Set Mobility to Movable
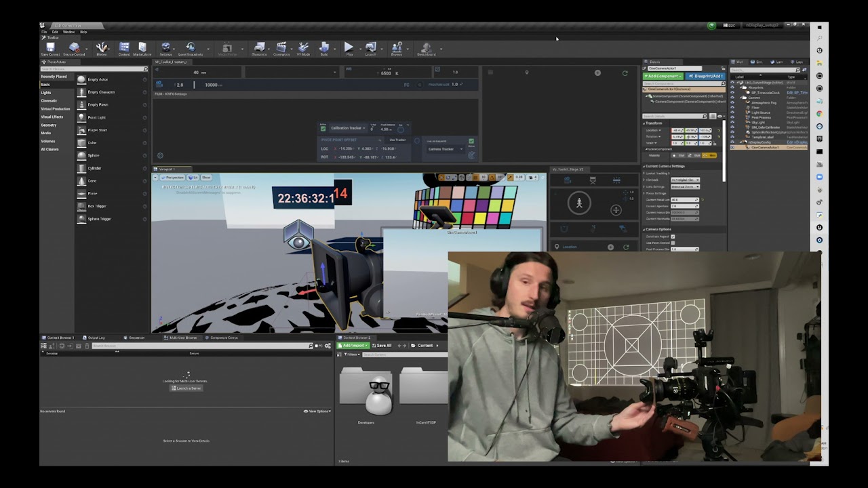868x488 pixels. 708,155
